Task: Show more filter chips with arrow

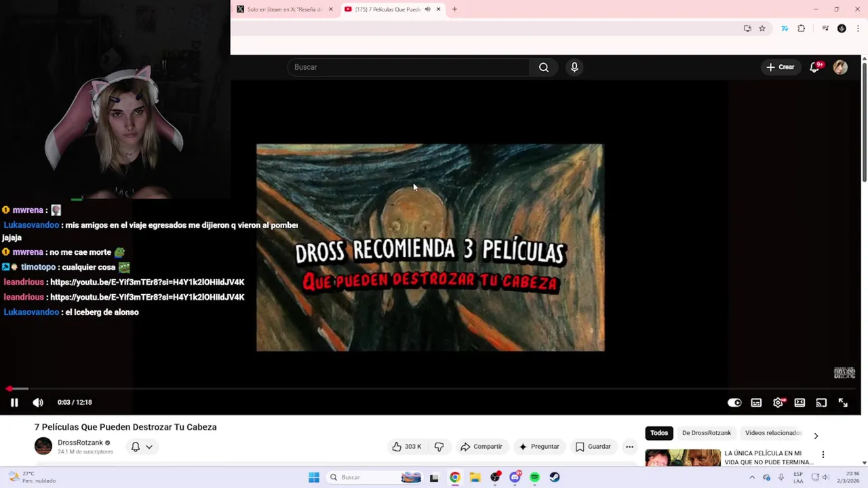Action: tap(816, 436)
